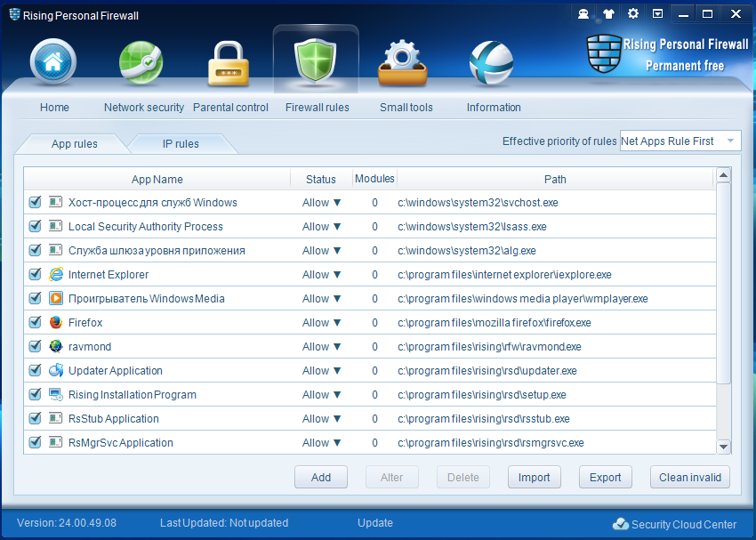Click the Local Security Authority Process icon
Image resolution: width=756 pixels, height=540 pixels.
(56, 226)
